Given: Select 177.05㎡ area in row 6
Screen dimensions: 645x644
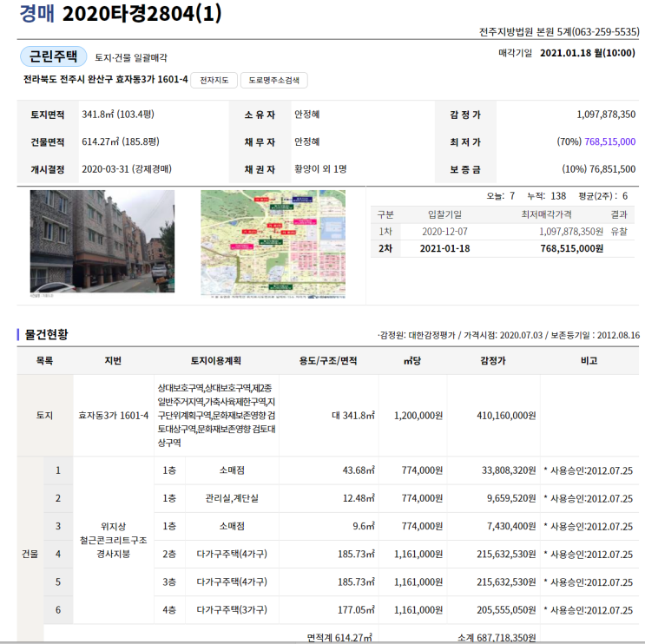Looking at the screenshot, I should [356, 609].
